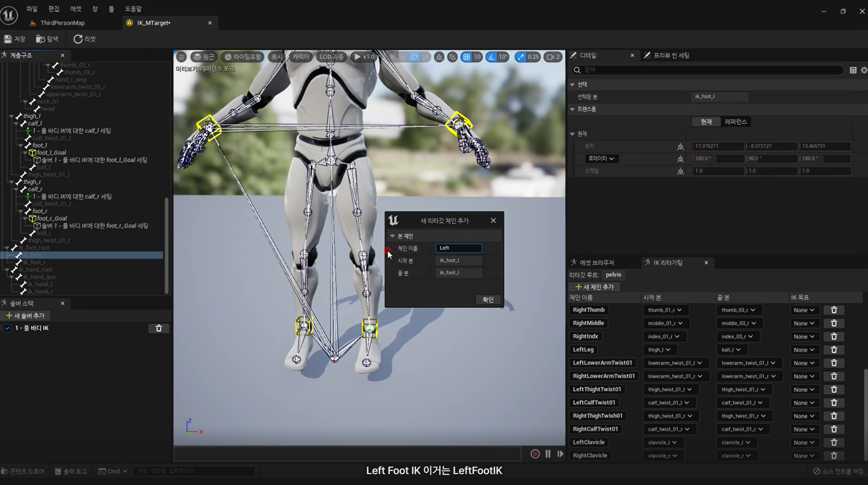868x485 pixels.
Task: Open the 편집 menu
Action: (x=54, y=9)
